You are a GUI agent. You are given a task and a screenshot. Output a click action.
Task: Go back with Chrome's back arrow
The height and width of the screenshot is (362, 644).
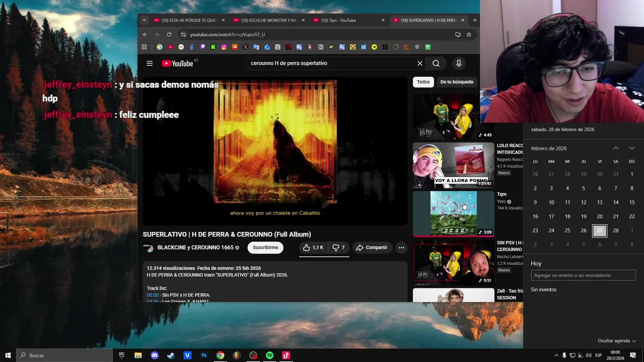tap(145, 35)
